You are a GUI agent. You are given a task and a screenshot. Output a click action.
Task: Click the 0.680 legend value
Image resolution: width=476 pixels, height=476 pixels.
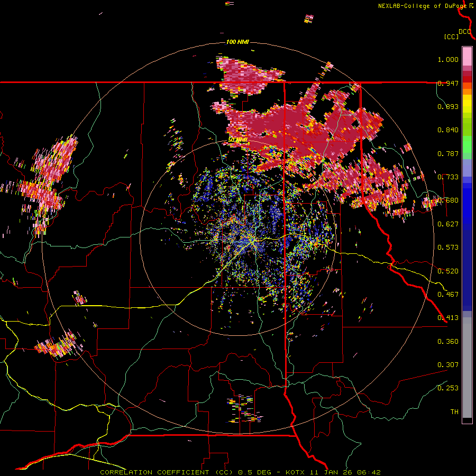(x=448, y=200)
